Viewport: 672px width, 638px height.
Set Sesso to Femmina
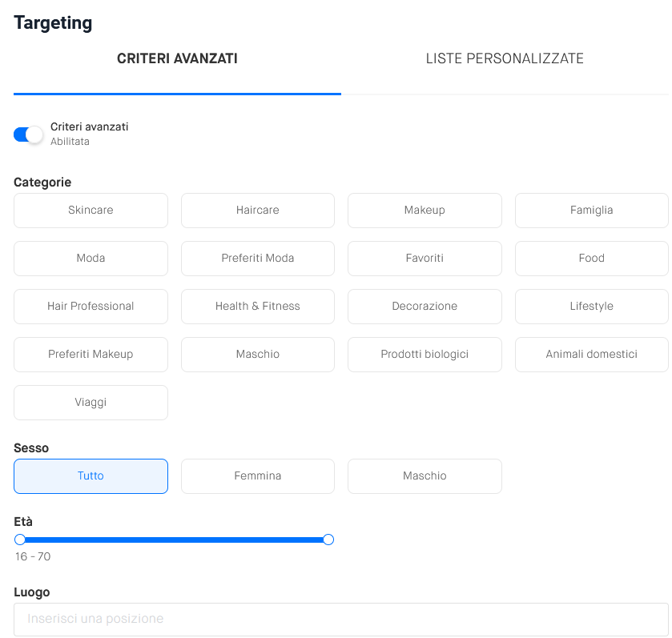click(x=258, y=476)
